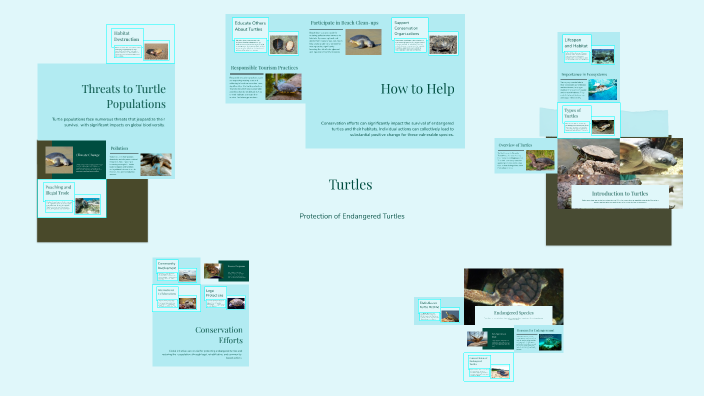Screen dimensions: 704x396
Task: Click the International Collaborations turtle thumbnail
Action: 187,303
